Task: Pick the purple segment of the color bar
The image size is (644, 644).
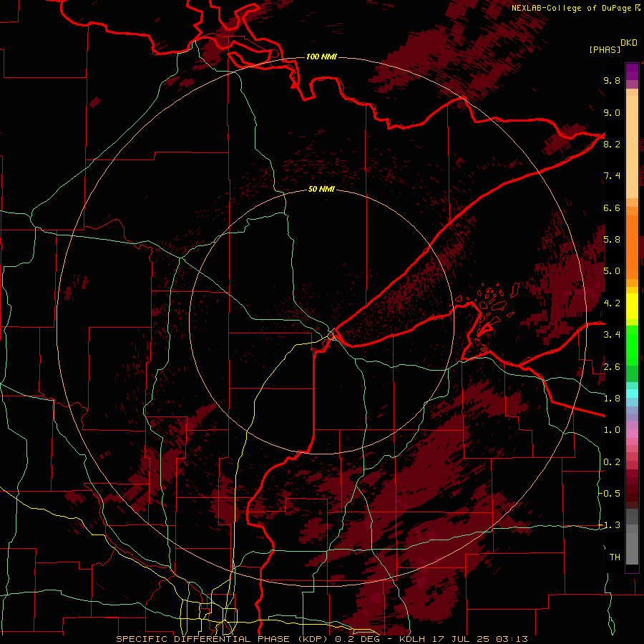Action: (632, 71)
